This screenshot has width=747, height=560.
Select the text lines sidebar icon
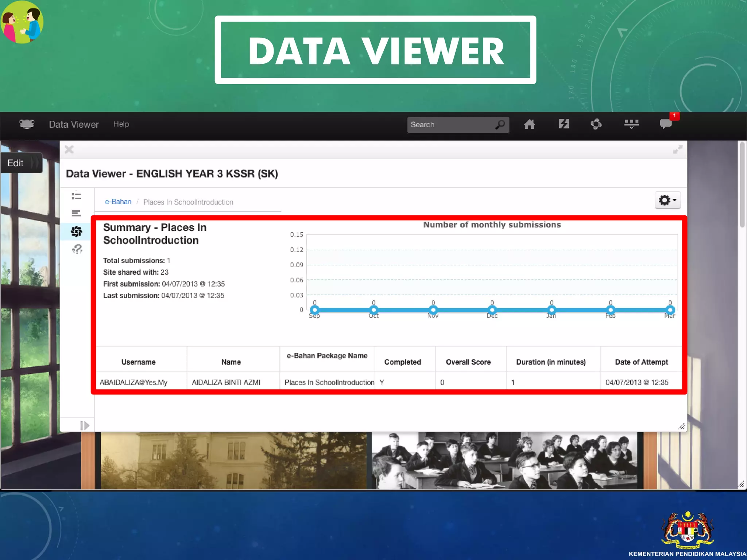click(x=76, y=213)
